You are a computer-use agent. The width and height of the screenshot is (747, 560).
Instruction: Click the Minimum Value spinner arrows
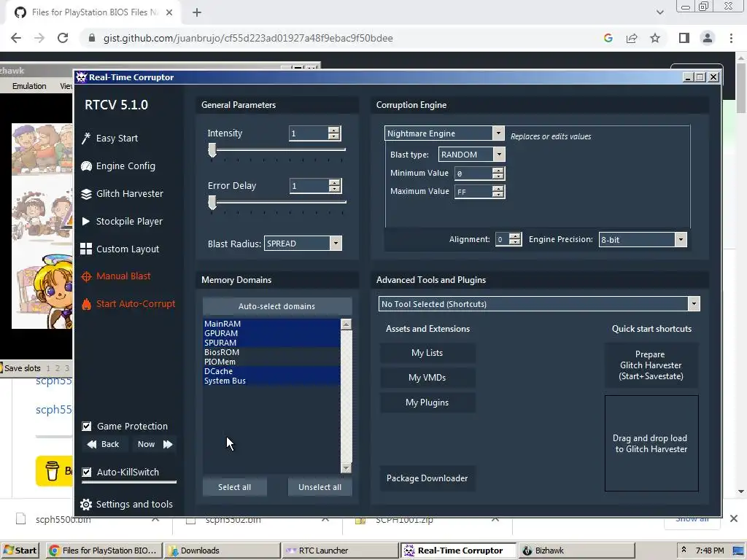[x=498, y=174]
